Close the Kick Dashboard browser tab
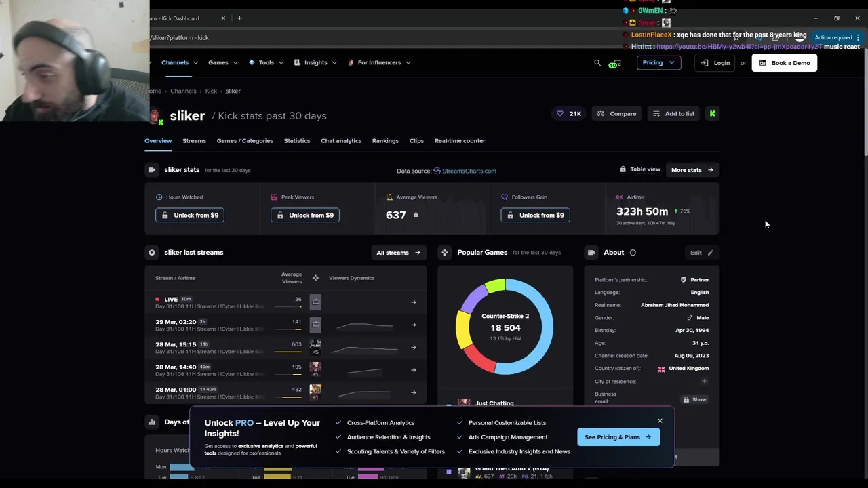Viewport: 868px width, 488px height. click(x=224, y=18)
